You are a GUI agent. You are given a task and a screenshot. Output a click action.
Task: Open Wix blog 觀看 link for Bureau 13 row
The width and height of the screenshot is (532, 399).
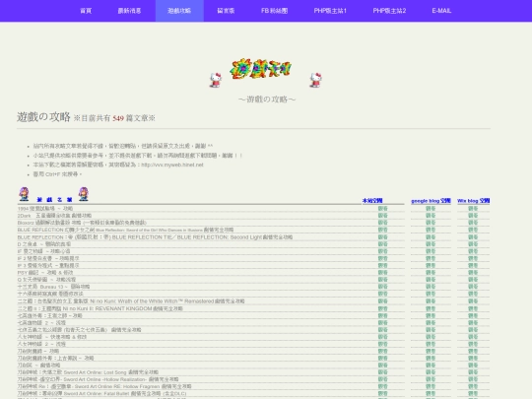[473, 287]
